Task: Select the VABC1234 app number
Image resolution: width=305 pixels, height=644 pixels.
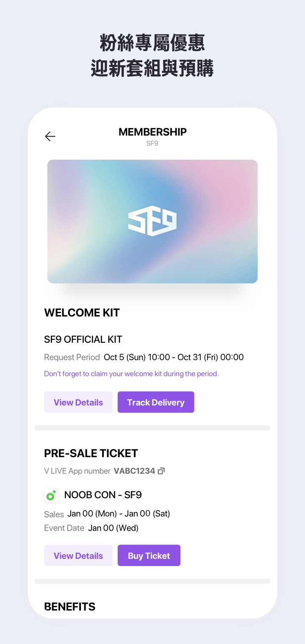Action: click(134, 471)
